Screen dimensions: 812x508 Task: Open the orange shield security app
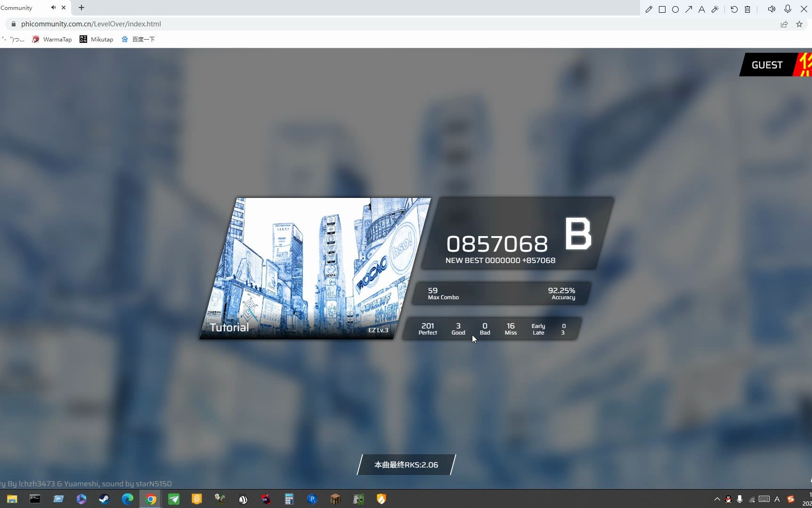[x=382, y=499]
